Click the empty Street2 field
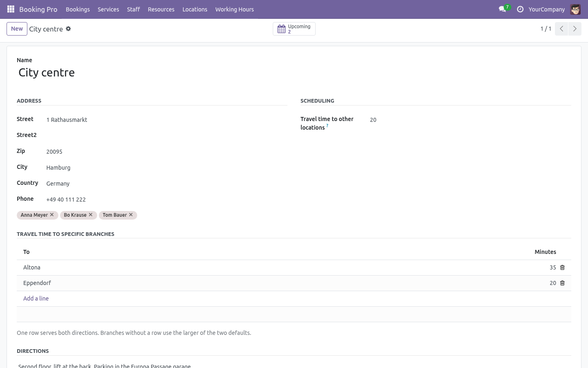588x368 pixels. coord(167,135)
